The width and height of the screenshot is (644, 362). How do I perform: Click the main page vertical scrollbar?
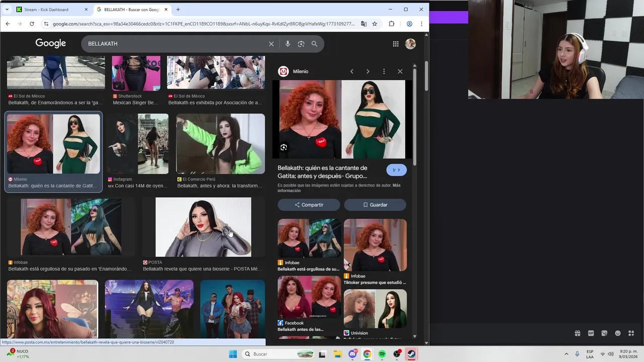tap(426, 75)
